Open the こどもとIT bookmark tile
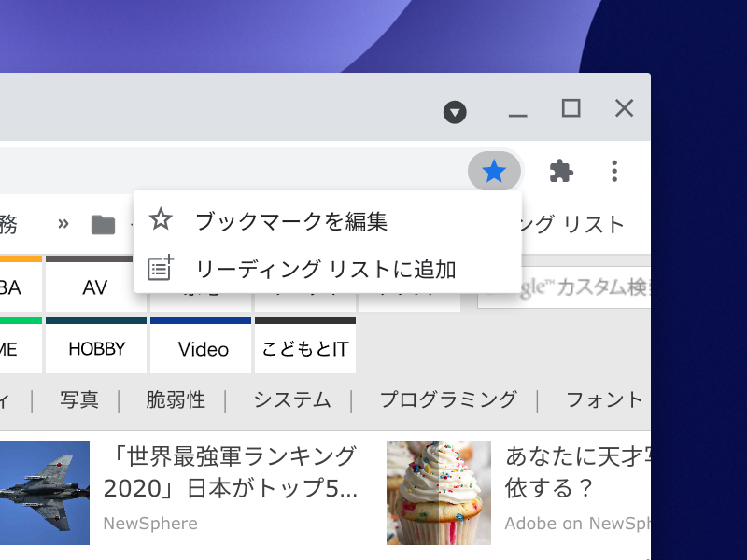747x560 pixels. pyautogui.click(x=306, y=347)
